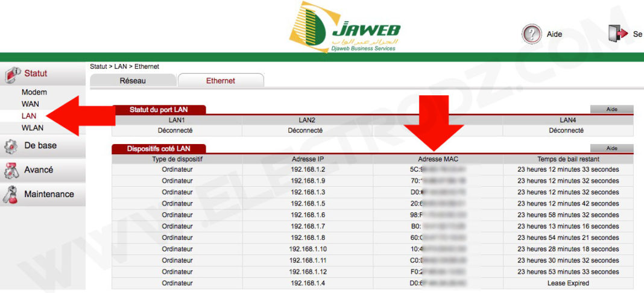644x293 pixels.
Task: Click the Djaweb logo
Action: (344, 28)
